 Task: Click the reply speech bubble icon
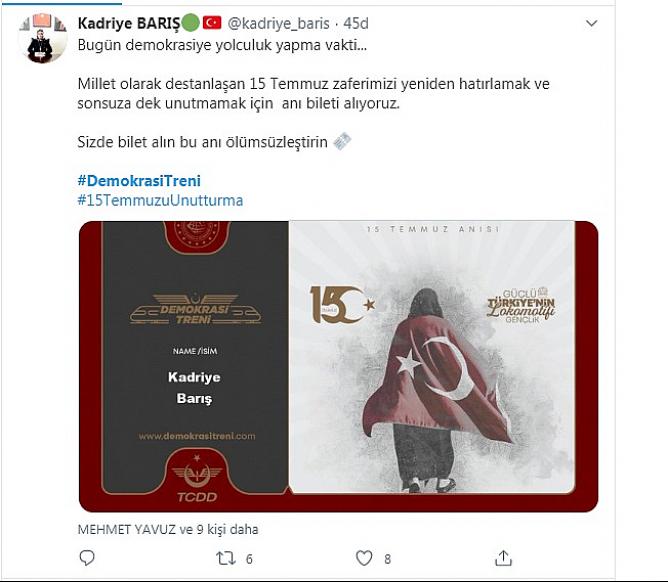[x=87, y=558]
